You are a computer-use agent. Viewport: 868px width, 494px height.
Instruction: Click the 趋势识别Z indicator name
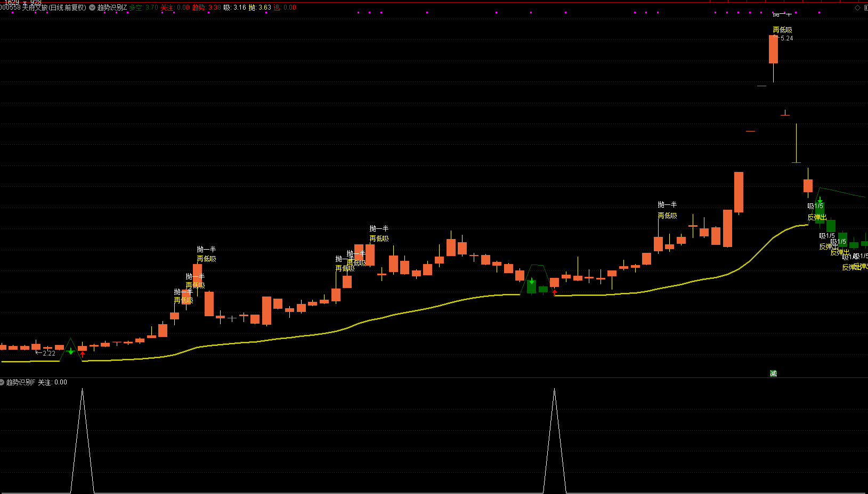[112, 7]
